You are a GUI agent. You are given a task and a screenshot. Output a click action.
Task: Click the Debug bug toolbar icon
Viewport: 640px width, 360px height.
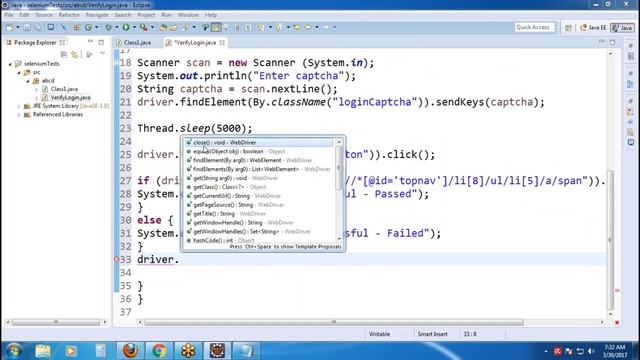coord(109,27)
